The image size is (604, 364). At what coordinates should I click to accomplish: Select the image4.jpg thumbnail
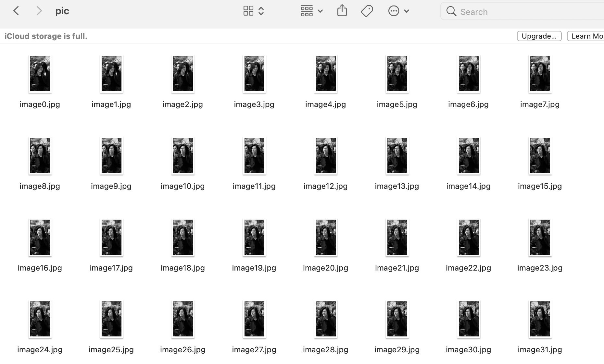326,74
